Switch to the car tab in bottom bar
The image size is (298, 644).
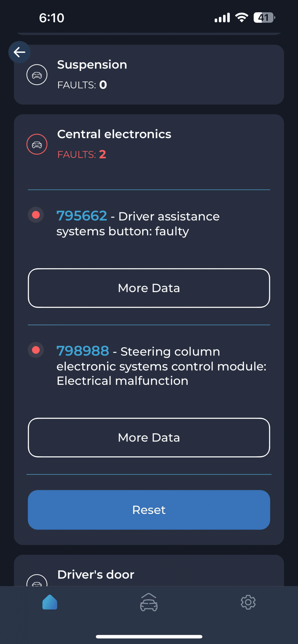coord(149,602)
